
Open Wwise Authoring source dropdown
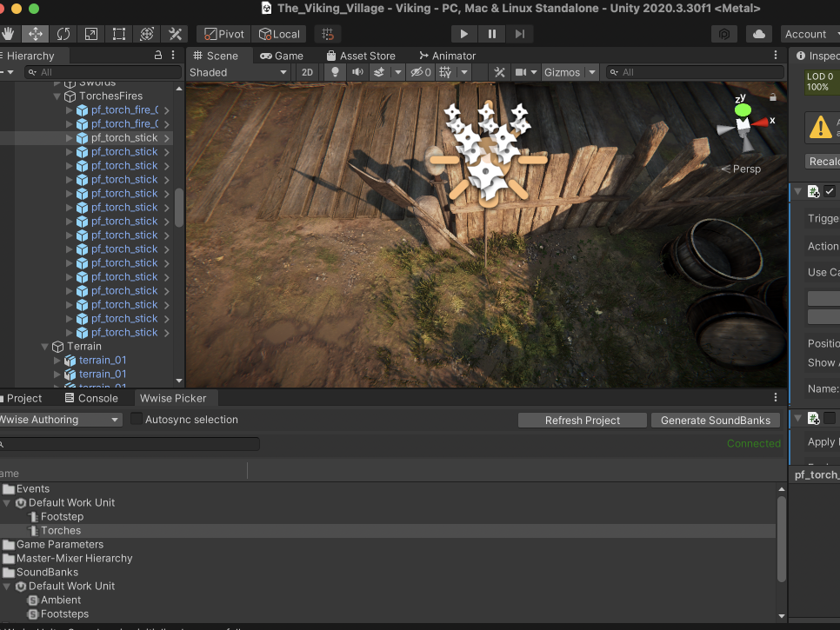[59, 420]
